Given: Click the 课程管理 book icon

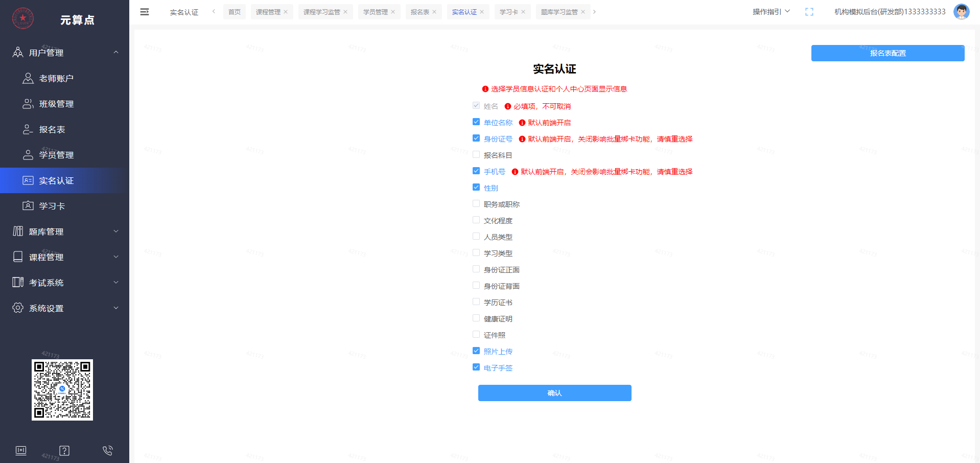Looking at the screenshot, I should pos(18,257).
